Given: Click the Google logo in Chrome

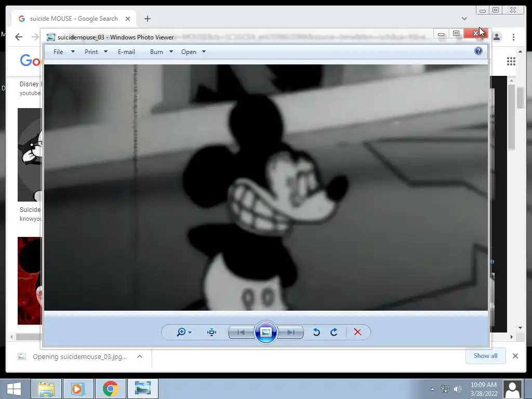Looking at the screenshot, I should [30, 61].
